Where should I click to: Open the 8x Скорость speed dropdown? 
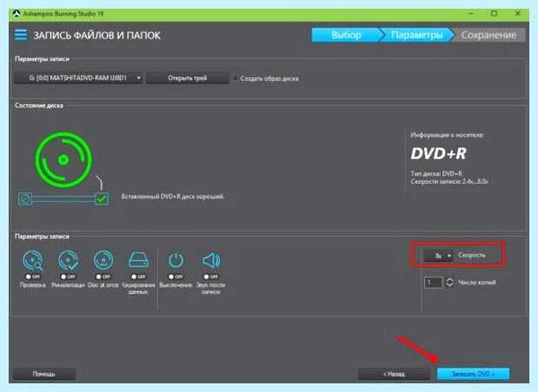pos(438,256)
